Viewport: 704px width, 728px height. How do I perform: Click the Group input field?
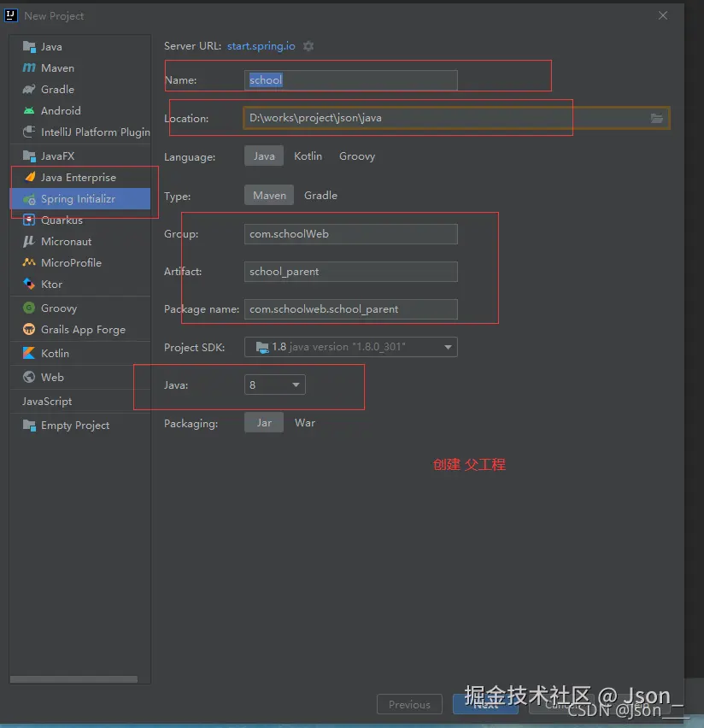coord(350,234)
